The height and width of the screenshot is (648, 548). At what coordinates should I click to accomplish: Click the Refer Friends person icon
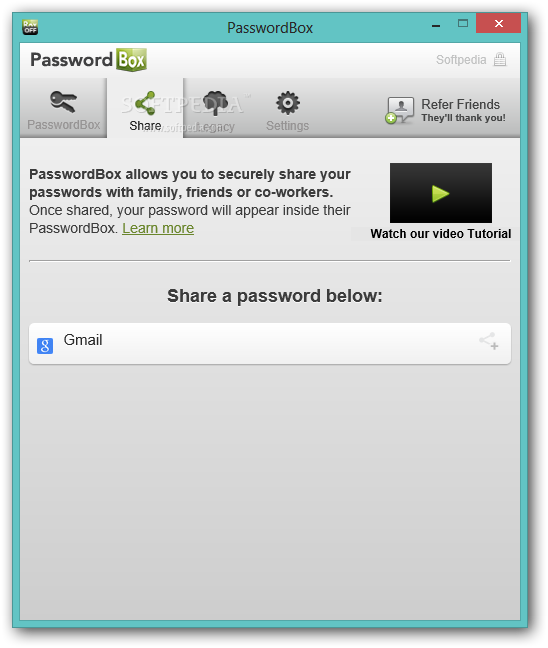point(399,110)
